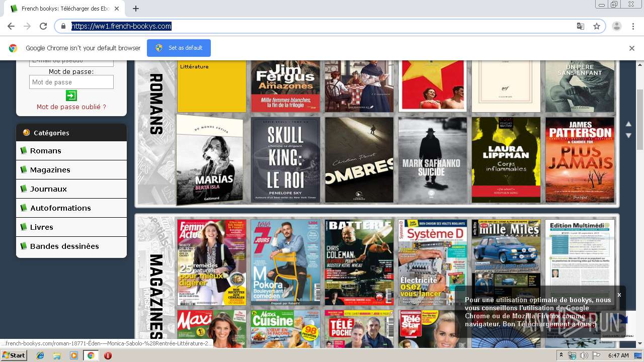Open the Romans category
Screen dimensions: 644x362
pyautogui.click(x=71, y=151)
